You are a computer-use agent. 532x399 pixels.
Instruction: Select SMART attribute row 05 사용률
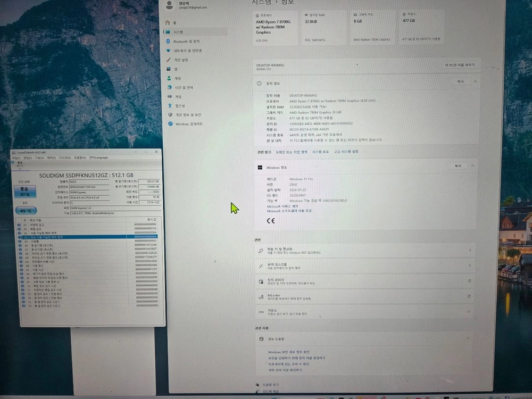click(88, 241)
